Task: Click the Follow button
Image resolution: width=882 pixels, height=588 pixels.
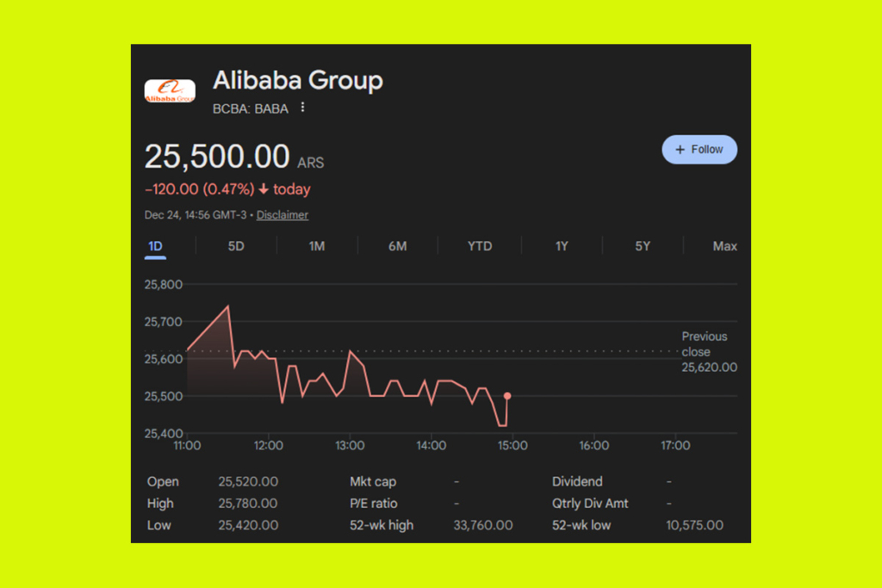Action: pyautogui.click(x=699, y=149)
